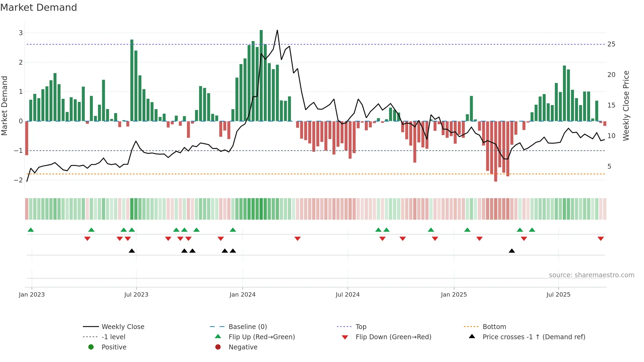Viewport: 644px width, 362px height.
Task: Click the Weekly Close legend entry
Action: [x=114, y=327]
